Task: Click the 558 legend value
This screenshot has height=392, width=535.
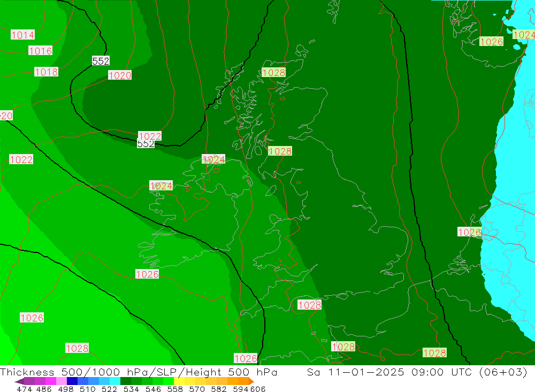Action: click(175, 389)
